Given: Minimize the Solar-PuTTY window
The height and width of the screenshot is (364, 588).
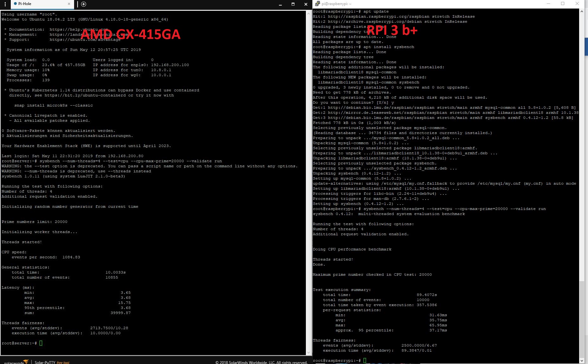Looking at the screenshot, I should click(281, 4).
